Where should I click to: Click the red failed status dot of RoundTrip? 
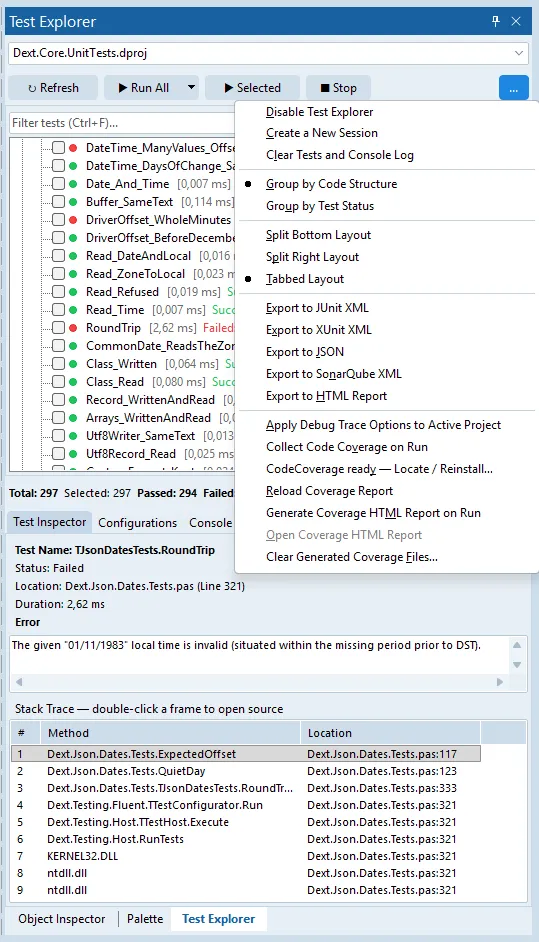(73, 328)
